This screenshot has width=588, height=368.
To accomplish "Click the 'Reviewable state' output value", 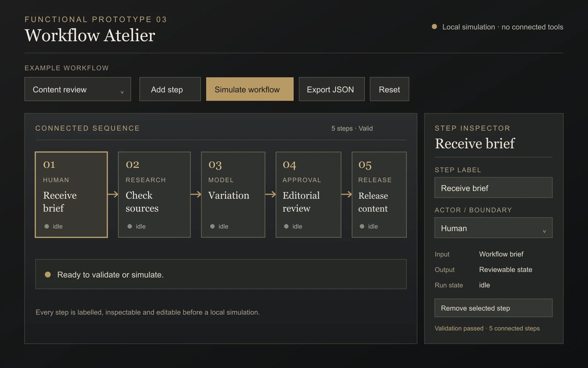I will tap(506, 270).
